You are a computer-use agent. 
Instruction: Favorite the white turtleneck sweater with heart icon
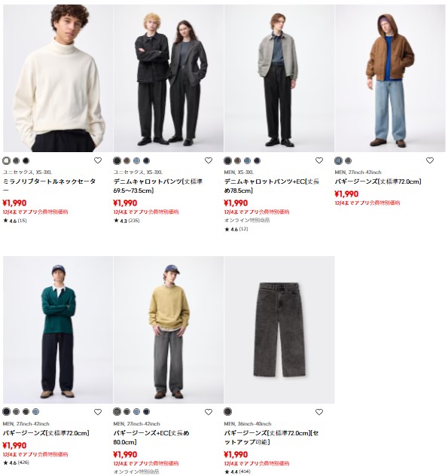98,160
